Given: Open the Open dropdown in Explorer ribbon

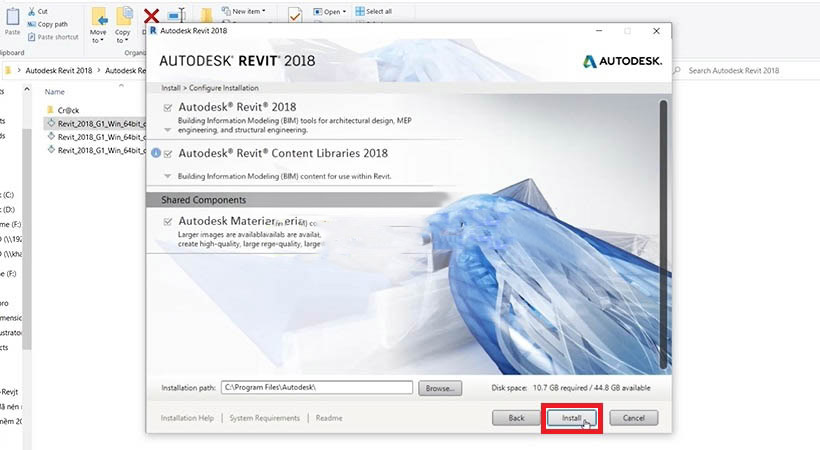Looking at the screenshot, I should [329, 12].
